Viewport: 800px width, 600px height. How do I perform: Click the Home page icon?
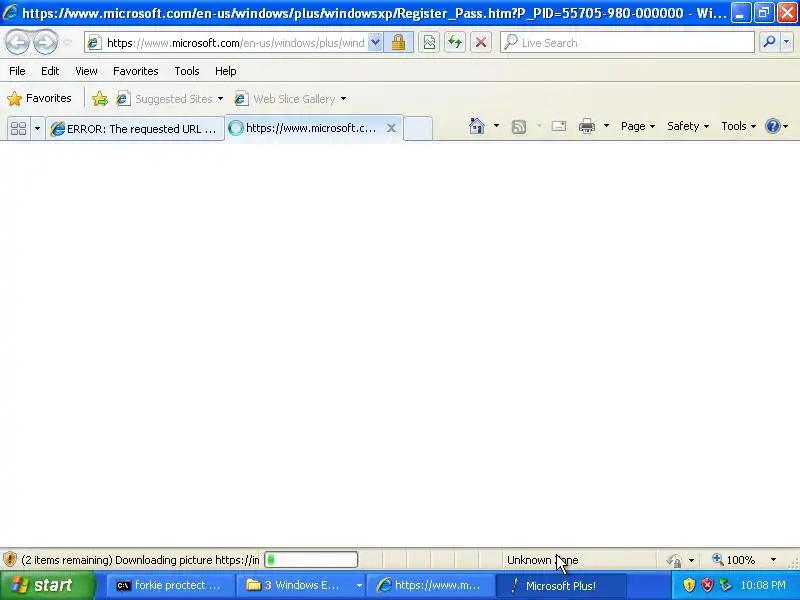(477, 126)
